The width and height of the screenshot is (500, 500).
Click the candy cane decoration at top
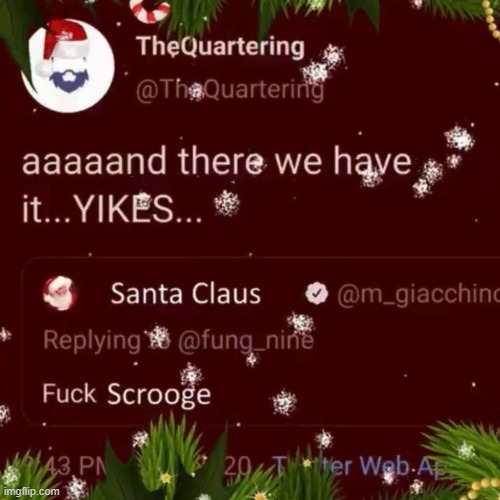pos(149,10)
